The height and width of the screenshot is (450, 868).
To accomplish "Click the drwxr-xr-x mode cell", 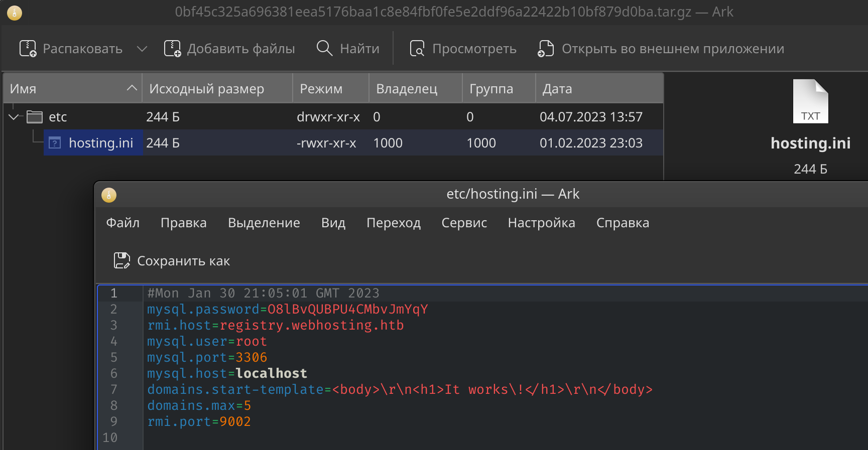I will [328, 117].
